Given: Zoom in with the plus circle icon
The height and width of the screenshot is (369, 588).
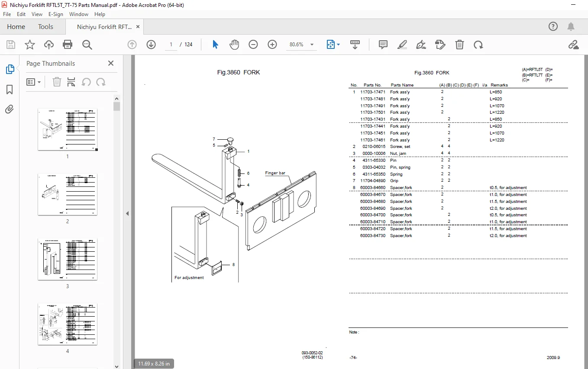Looking at the screenshot, I should point(272,45).
